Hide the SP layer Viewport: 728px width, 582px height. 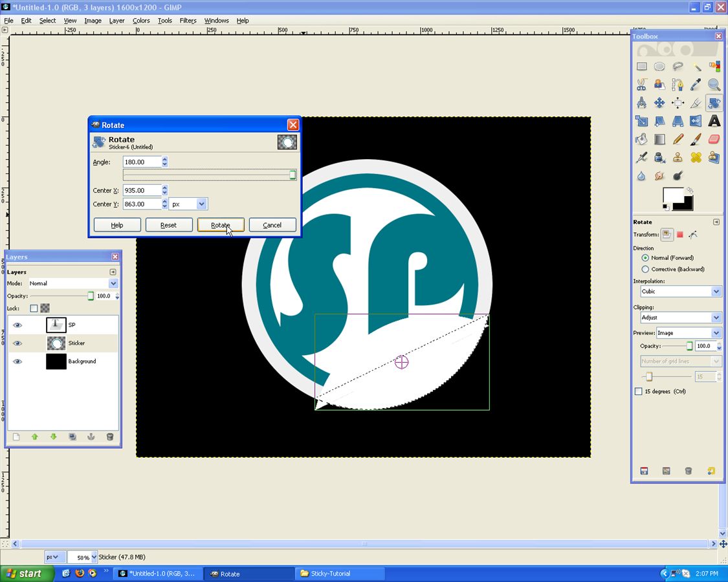[x=17, y=325]
